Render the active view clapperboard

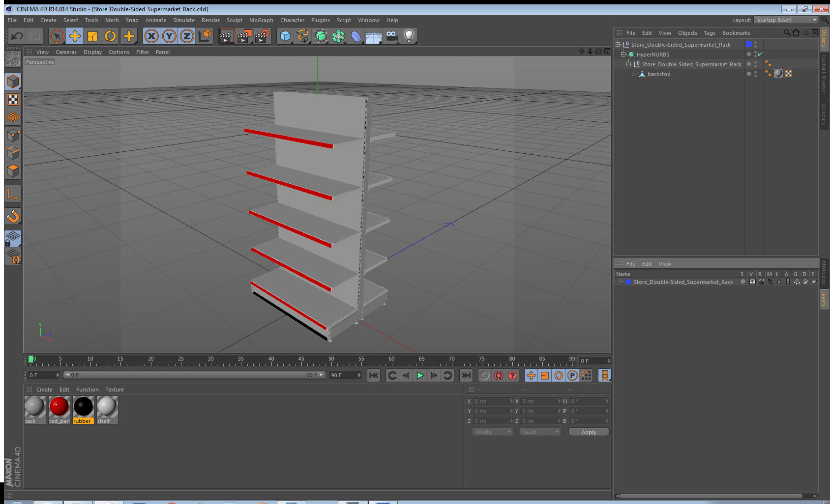(226, 36)
